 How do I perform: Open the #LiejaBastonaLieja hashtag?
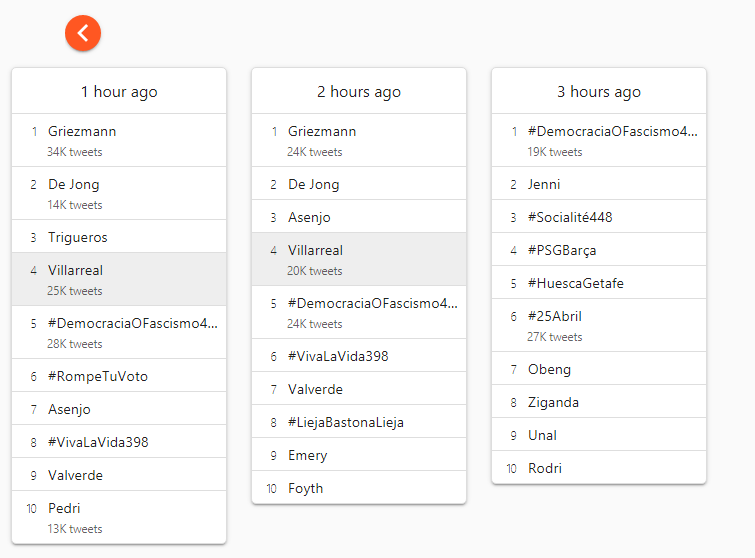click(x=346, y=422)
